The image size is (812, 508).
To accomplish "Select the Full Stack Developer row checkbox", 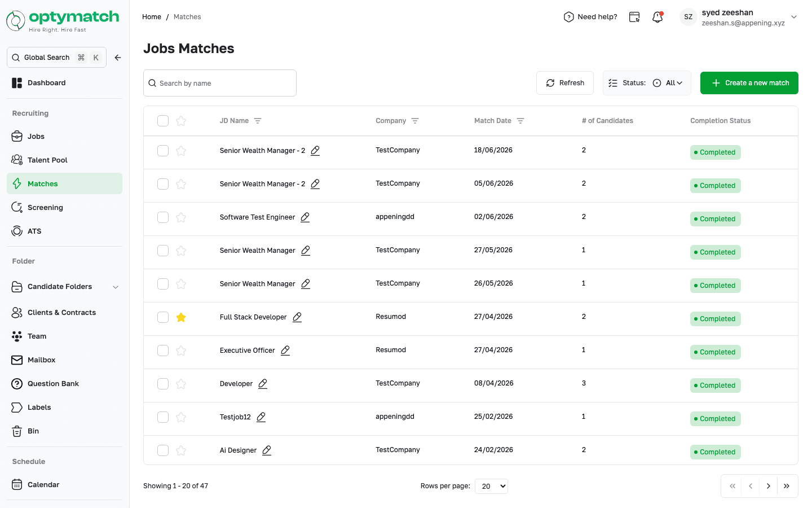I will [x=163, y=317].
